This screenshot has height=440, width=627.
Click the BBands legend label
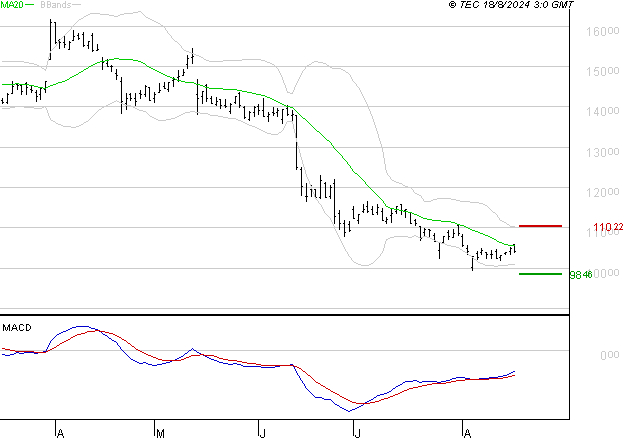56,5
